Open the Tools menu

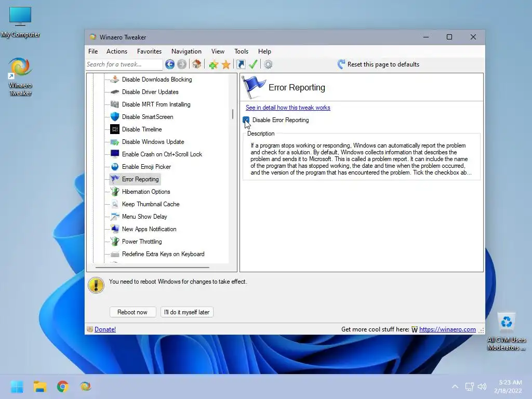pos(241,51)
